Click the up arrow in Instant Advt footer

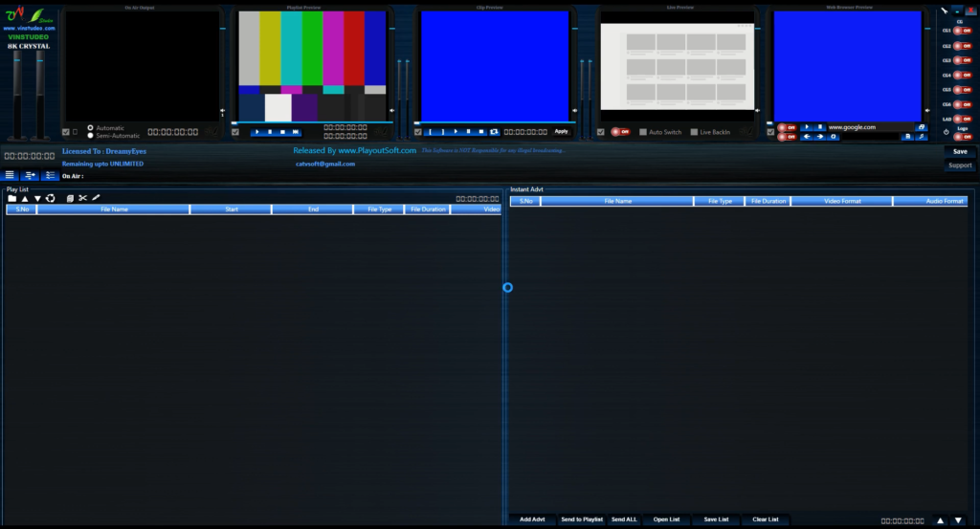[940, 520]
